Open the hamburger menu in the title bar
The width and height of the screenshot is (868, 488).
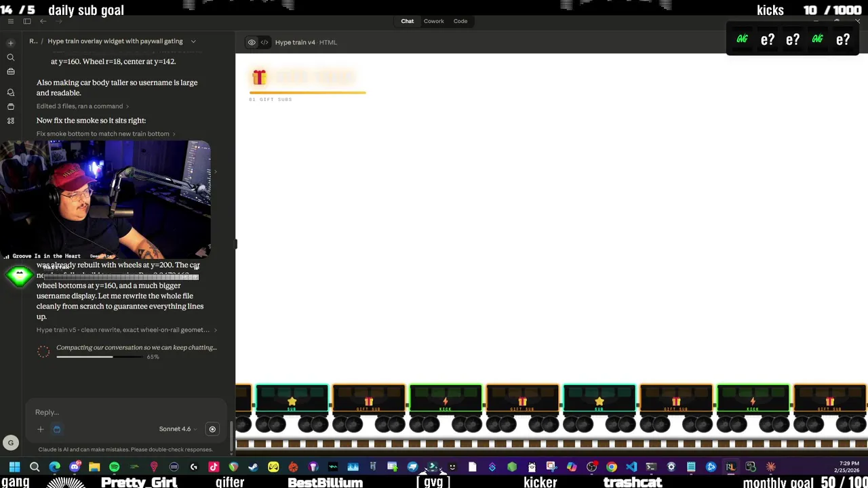pos(10,21)
